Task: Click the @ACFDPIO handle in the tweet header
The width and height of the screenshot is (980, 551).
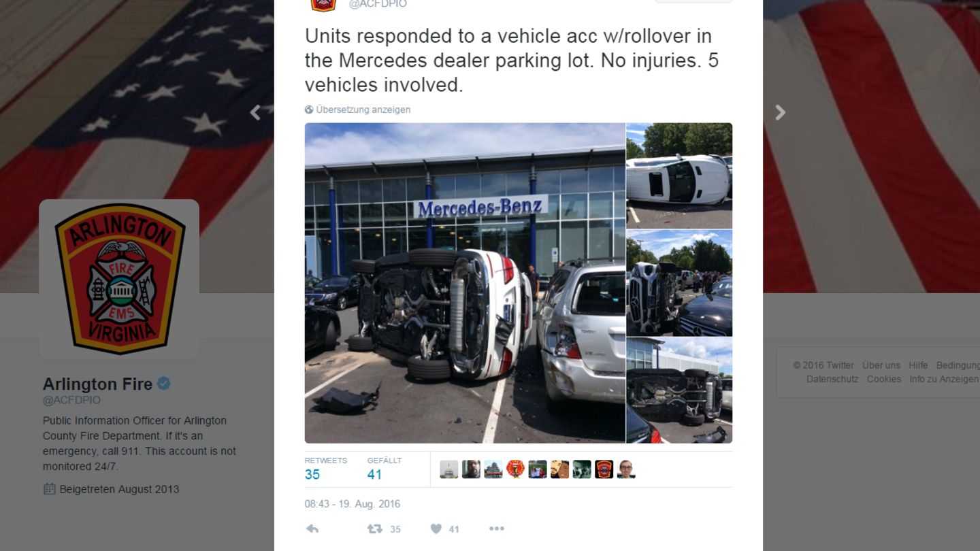Action: pyautogui.click(x=378, y=4)
